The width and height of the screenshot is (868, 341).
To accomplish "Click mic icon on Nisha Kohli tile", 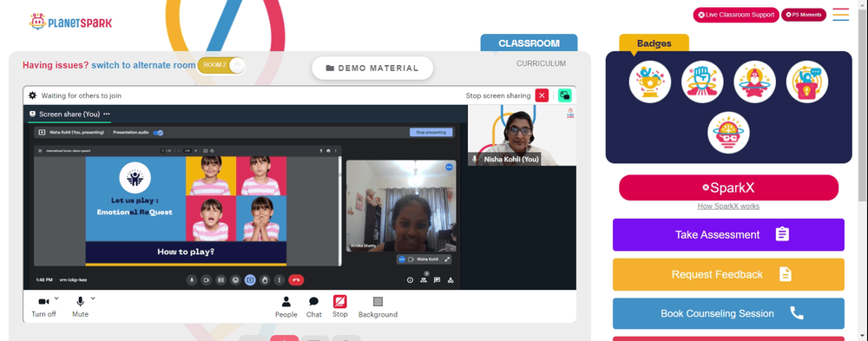I will click(475, 160).
